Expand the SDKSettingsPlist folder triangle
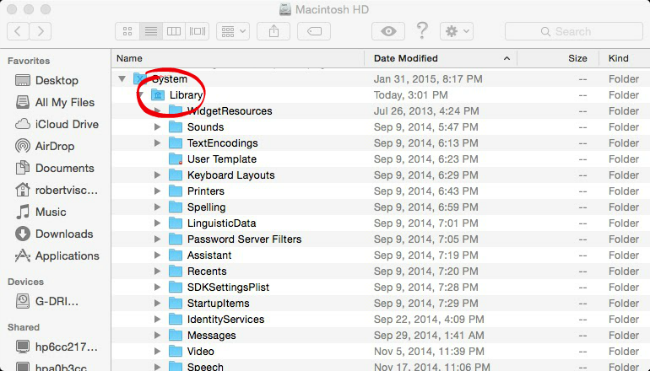650x371 pixels. click(x=157, y=287)
